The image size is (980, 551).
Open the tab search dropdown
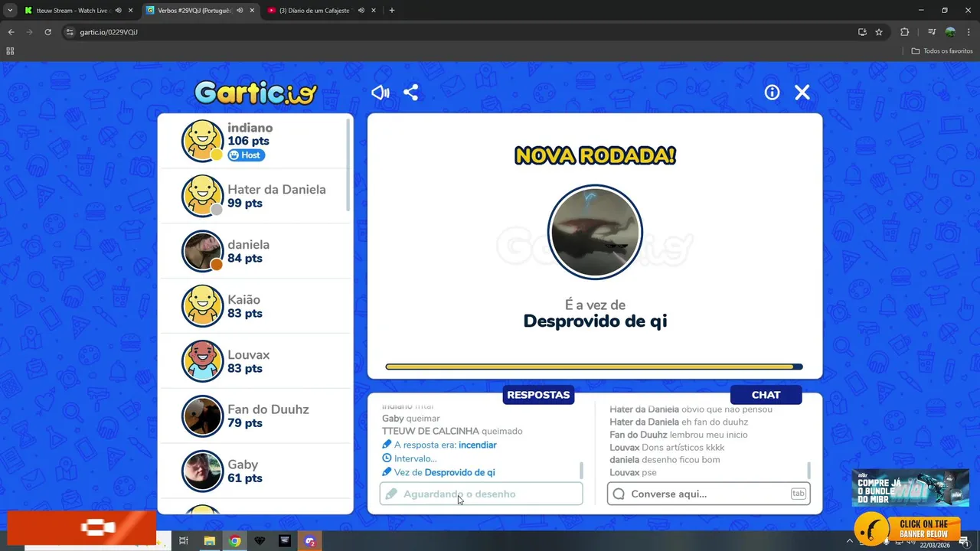[10, 11]
